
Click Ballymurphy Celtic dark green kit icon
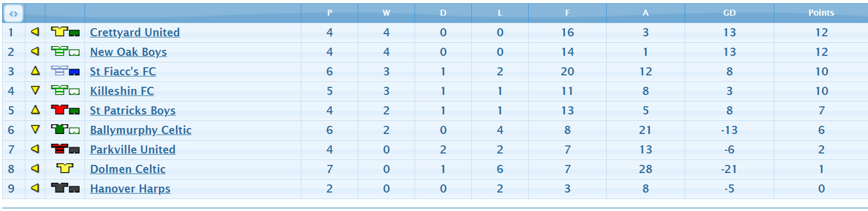[65, 130]
